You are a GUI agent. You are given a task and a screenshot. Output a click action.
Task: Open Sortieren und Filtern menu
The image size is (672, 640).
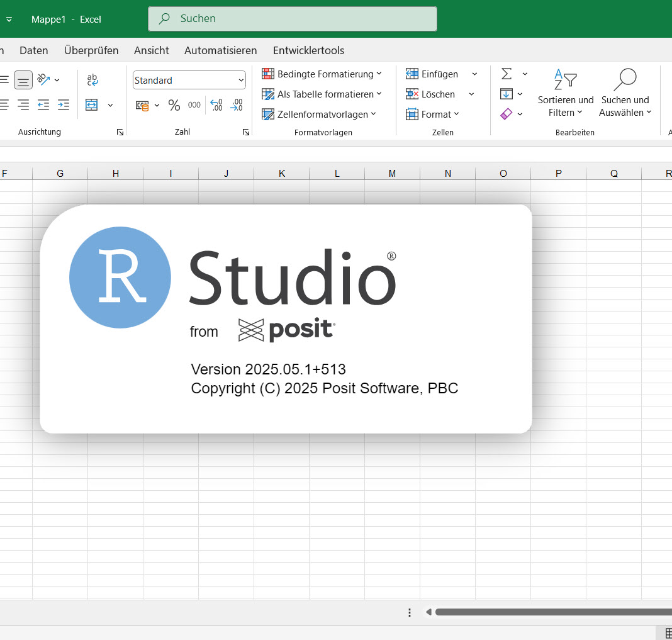coord(566,93)
